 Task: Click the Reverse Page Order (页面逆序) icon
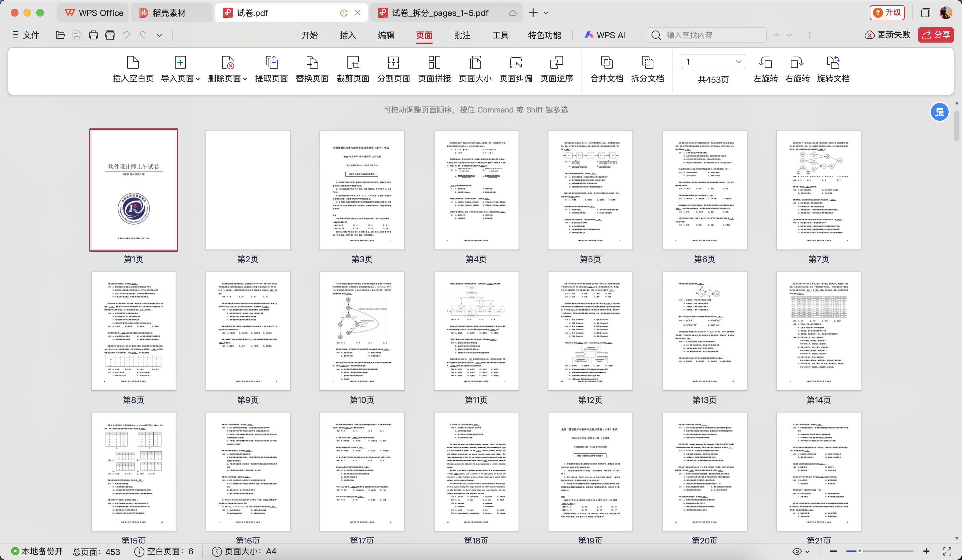coord(556,63)
